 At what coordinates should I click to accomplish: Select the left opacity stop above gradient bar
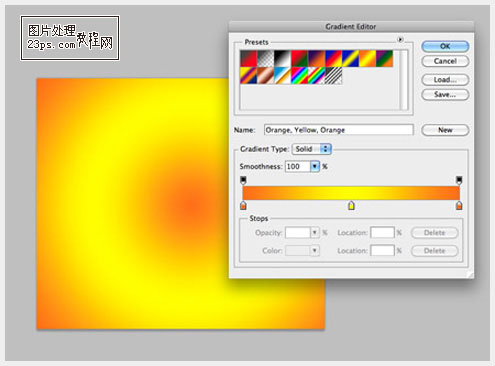point(243,180)
